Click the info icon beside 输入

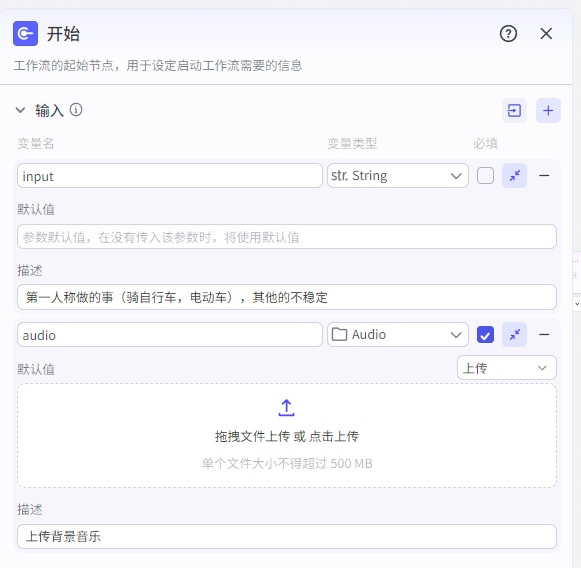tap(76, 110)
